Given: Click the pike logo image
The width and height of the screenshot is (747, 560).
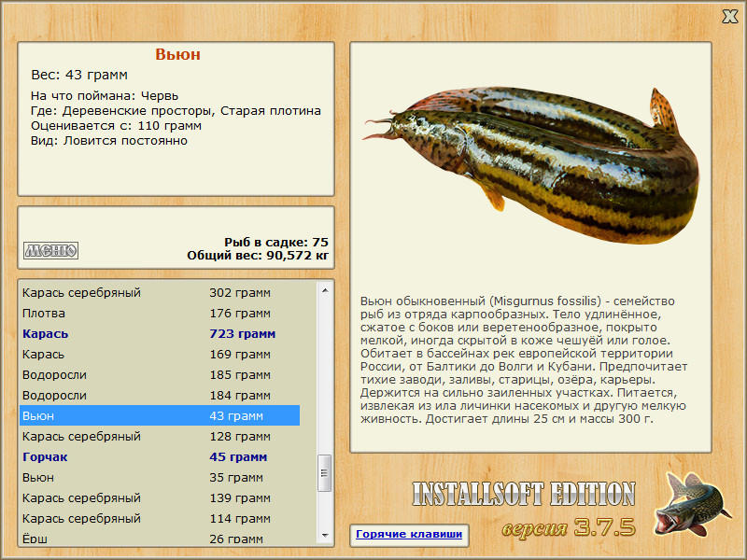Looking at the screenshot, I should (691, 504).
